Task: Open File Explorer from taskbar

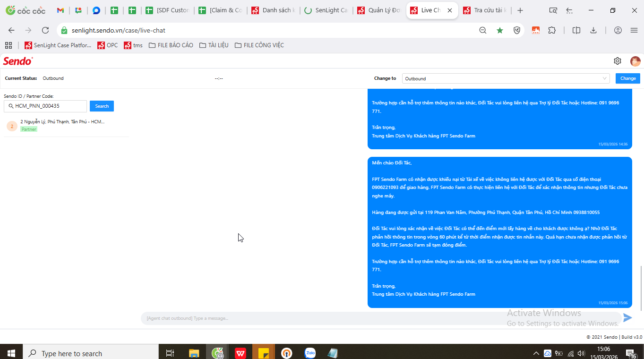Action: click(194, 353)
